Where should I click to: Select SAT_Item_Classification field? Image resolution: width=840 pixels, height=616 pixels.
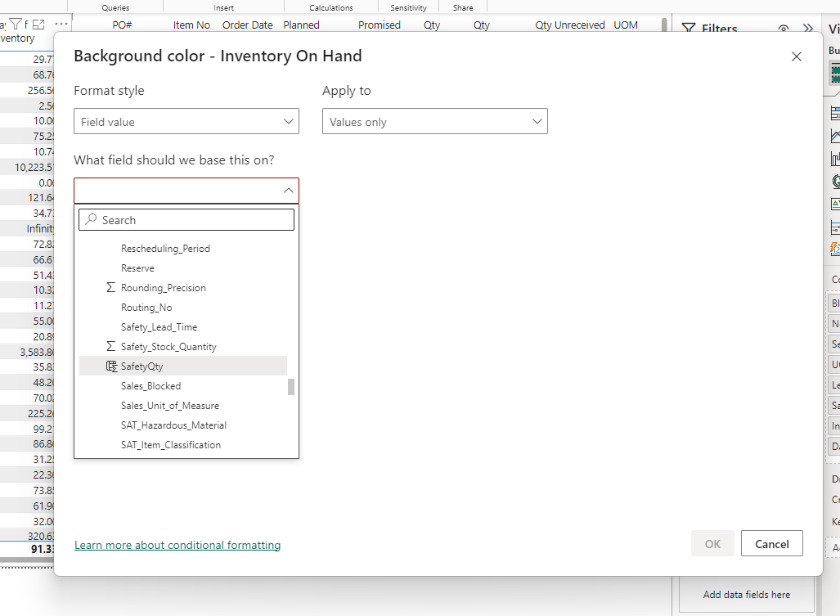[x=182, y=444]
